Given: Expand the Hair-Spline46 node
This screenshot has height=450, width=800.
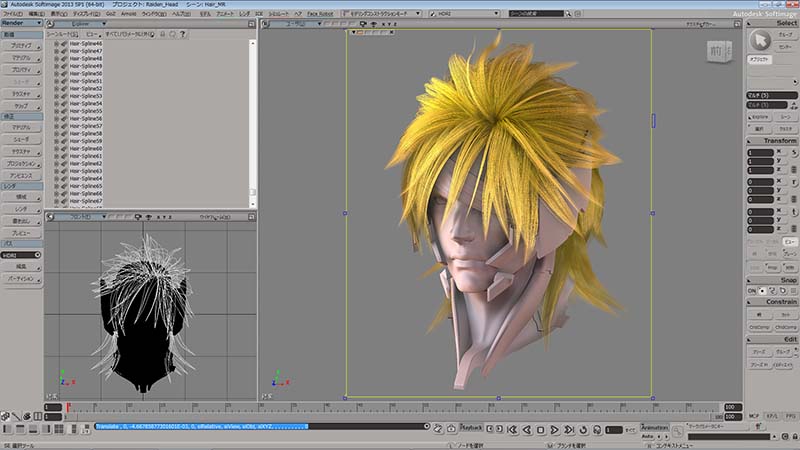Looking at the screenshot, I should [x=56, y=44].
